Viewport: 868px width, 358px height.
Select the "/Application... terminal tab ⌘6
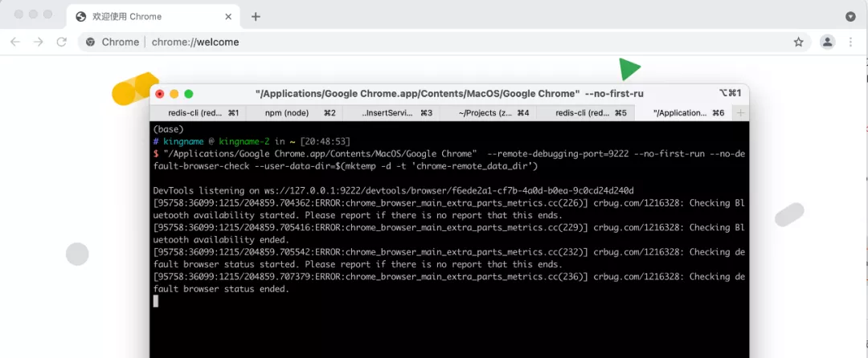683,112
